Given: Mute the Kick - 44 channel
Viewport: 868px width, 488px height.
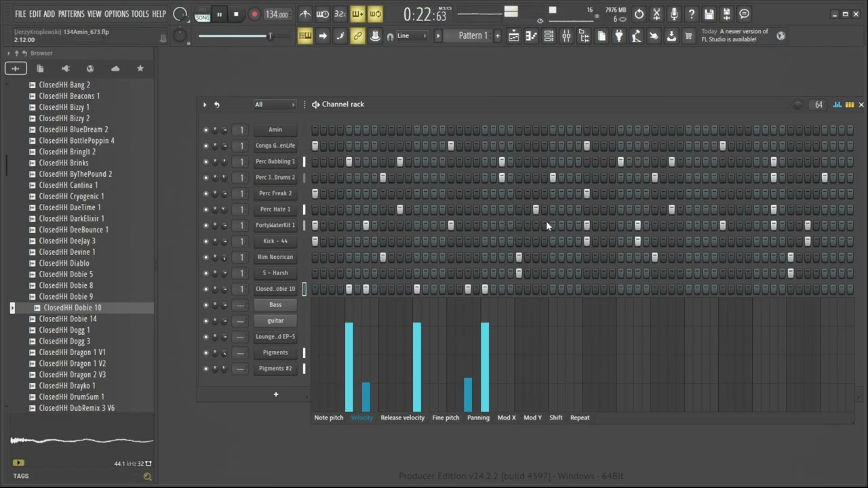Looking at the screenshot, I should [x=205, y=241].
